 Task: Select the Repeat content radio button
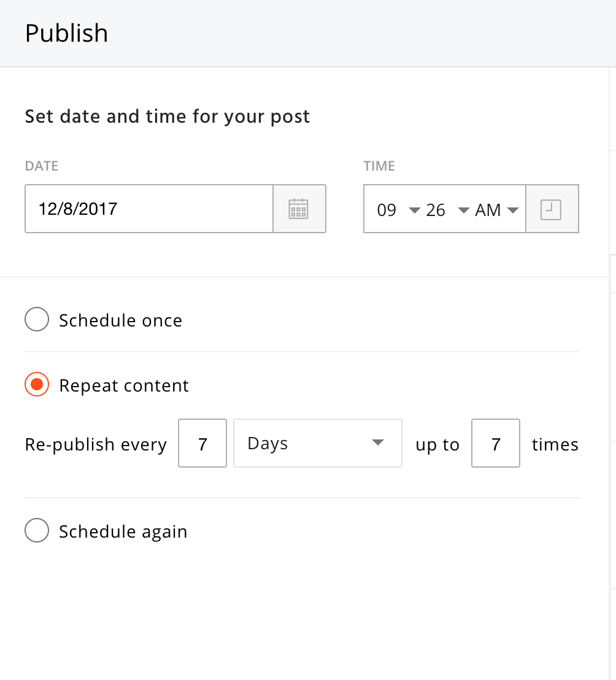tap(37, 385)
